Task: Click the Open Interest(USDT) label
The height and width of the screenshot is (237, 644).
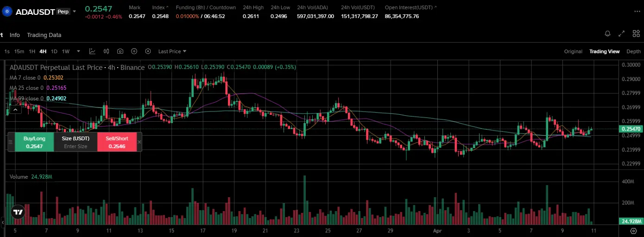Action: pos(411,7)
